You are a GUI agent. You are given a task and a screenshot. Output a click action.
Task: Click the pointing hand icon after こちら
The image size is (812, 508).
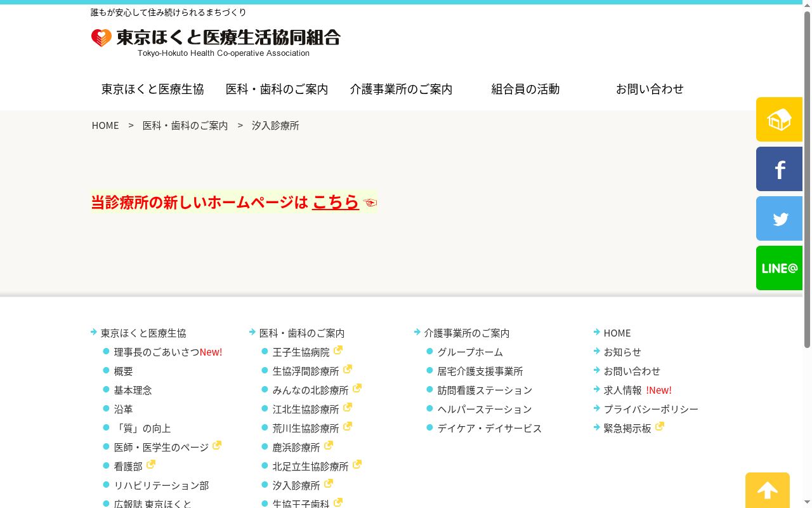coord(370,203)
